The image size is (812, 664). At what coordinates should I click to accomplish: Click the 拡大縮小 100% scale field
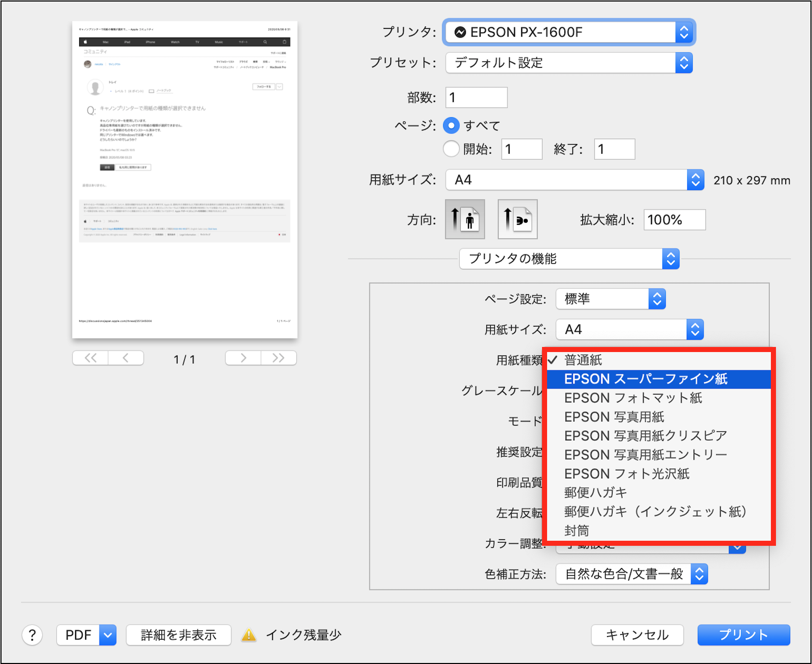point(675,220)
